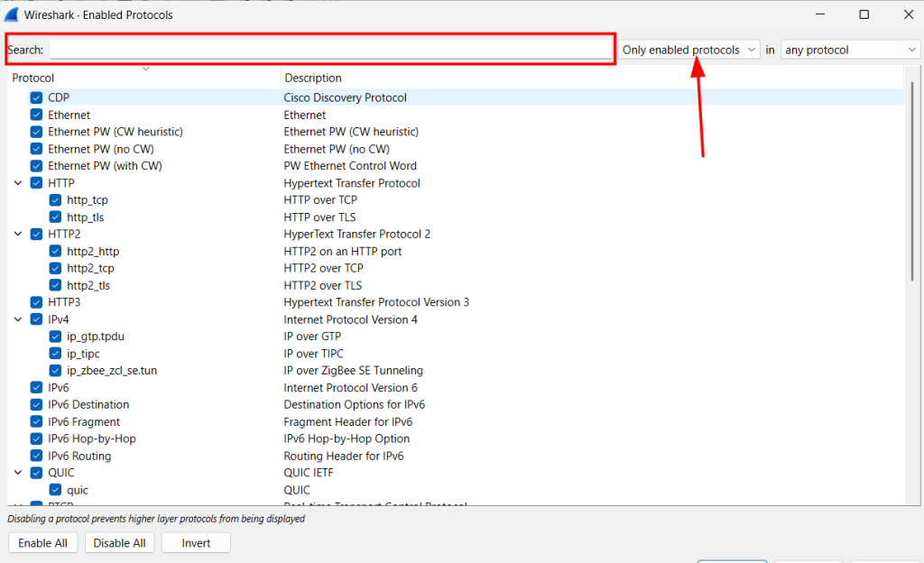Toggle the ip_zbee_zcl_se.tun checkbox
Viewport: 924px width, 563px height.
click(55, 371)
